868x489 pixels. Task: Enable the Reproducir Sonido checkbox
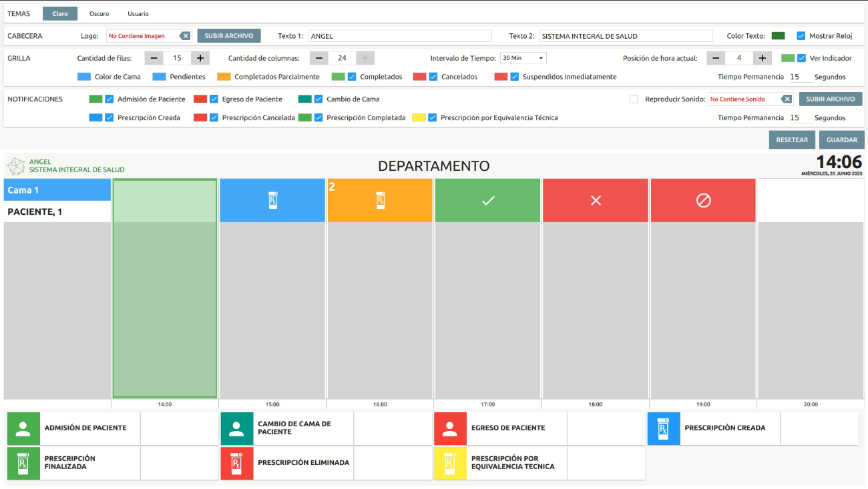633,99
